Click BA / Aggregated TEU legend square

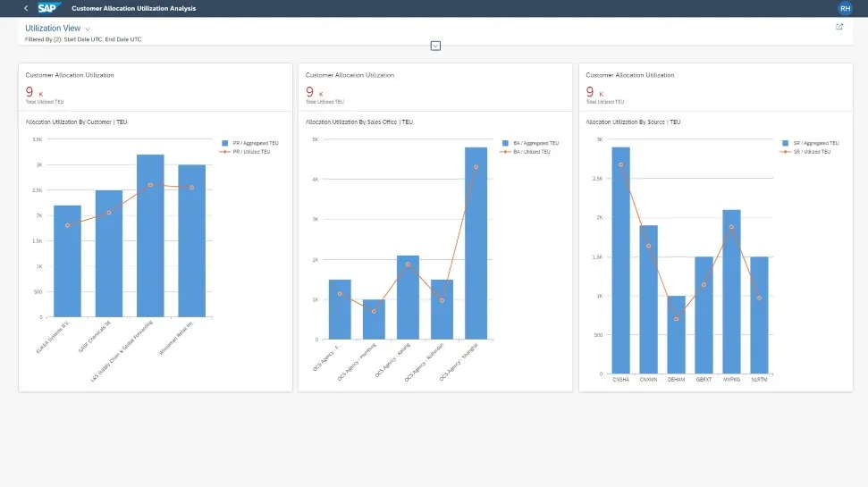pyautogui.click(x=505, y=143)
